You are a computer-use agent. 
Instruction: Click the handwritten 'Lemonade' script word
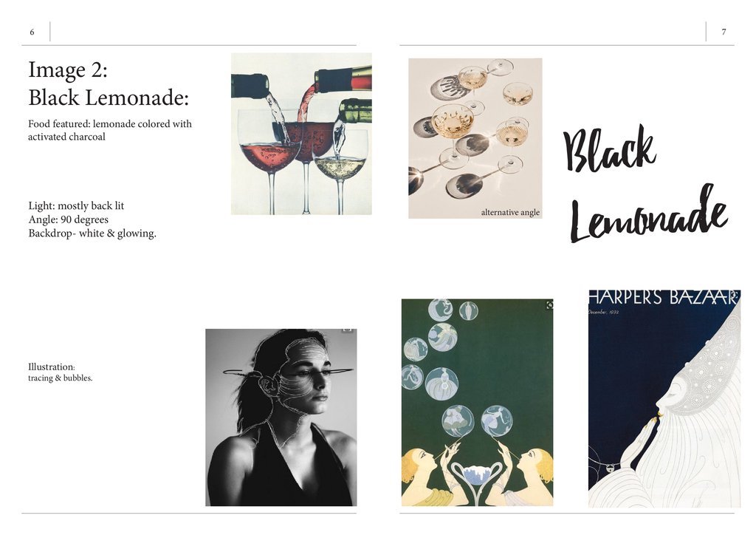(649, 214)
